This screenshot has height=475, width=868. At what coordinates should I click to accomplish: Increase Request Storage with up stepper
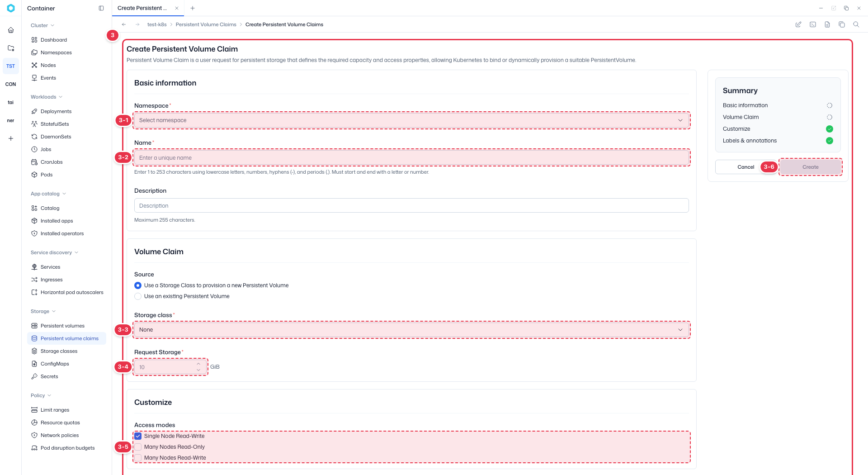click(x=198, y=364)
